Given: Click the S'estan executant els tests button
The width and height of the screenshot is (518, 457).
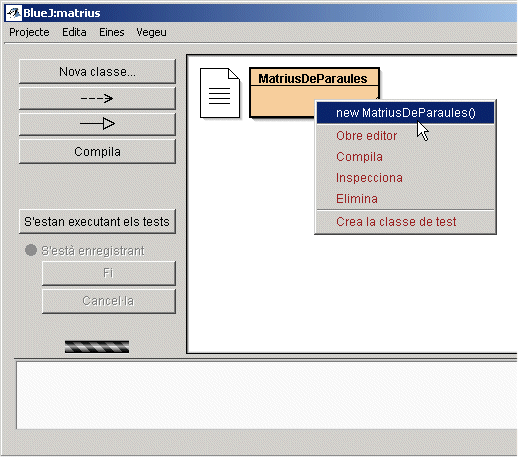Looking at the screenshot, I should coord(97,222).
